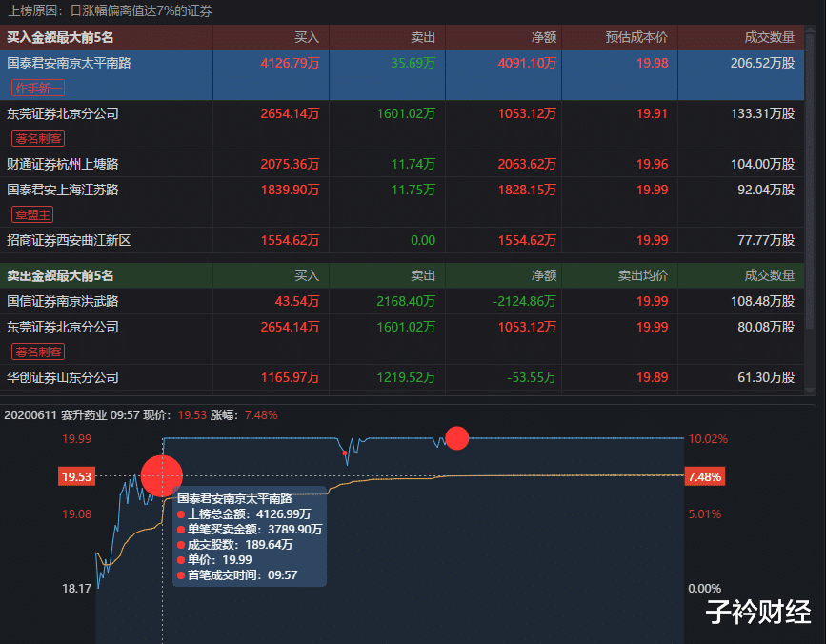Click the 1828.15万 net amount
This screenshot has width=826, height=644.
pyautogui.click(x=527, y=190)
